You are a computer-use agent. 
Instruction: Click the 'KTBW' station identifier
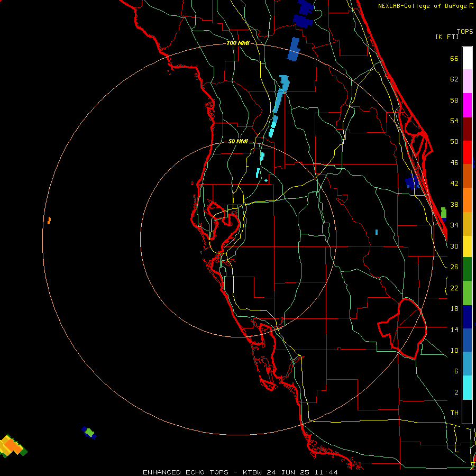point(252,472)
